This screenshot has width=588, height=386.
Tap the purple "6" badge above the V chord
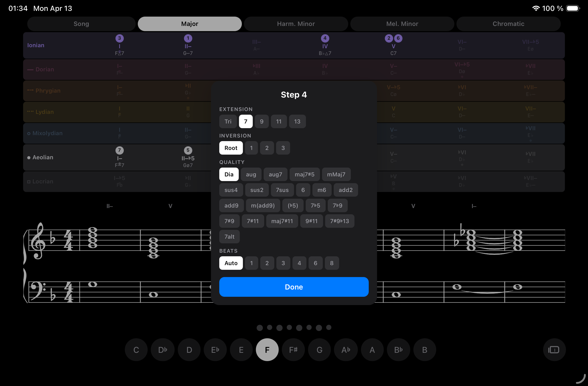(398, 38)
